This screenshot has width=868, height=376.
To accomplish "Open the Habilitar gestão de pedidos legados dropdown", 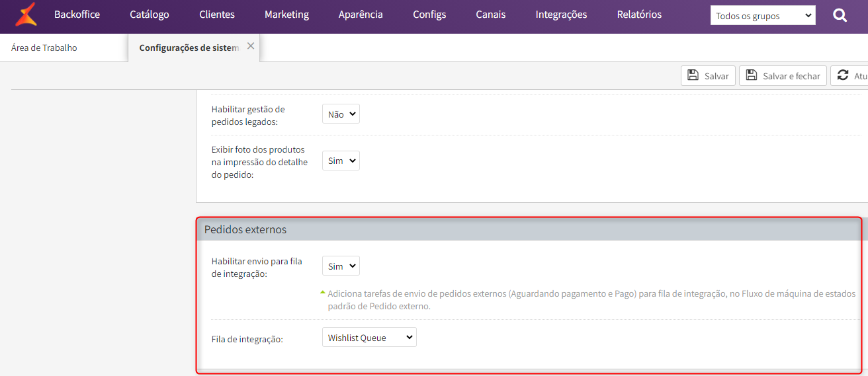I will coord(341,114).
